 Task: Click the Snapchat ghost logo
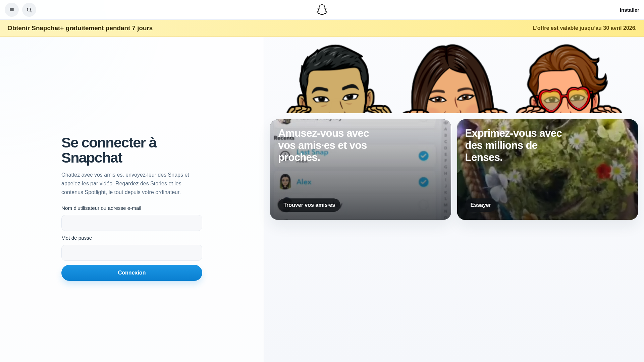(x=322, y=10)
